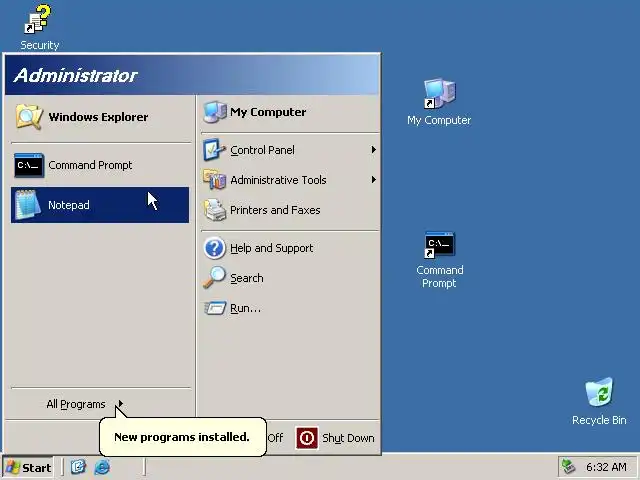Click the red Shut Down power icon

[x=307, y=438]
